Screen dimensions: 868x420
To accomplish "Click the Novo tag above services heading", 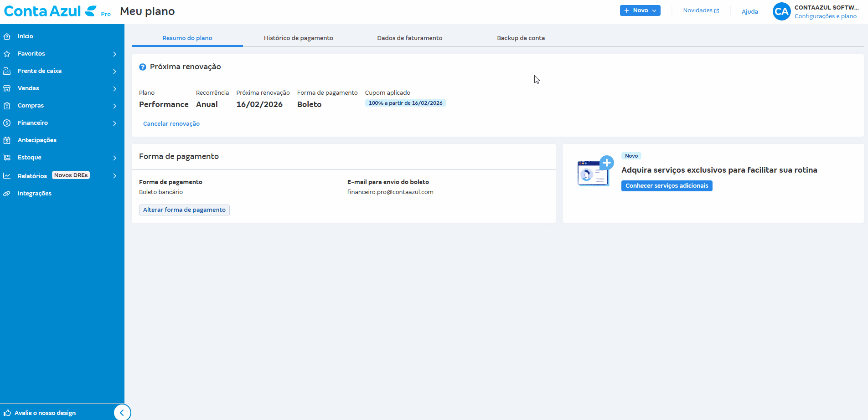I will [x=631, y=156].
